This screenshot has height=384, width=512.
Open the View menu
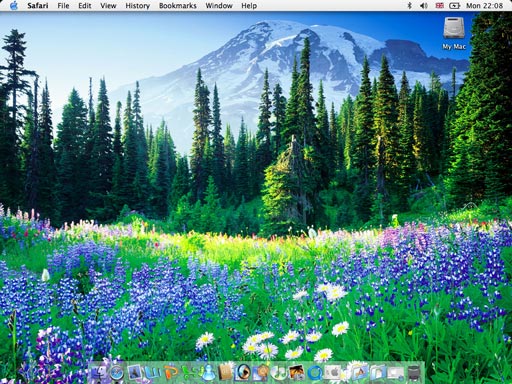[x=108, y=6]
